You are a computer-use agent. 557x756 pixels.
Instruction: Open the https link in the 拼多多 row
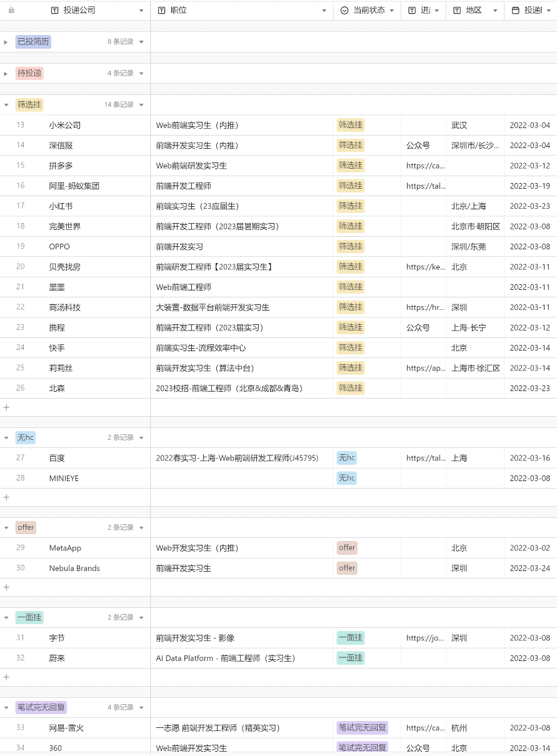(x=425, y=166)
